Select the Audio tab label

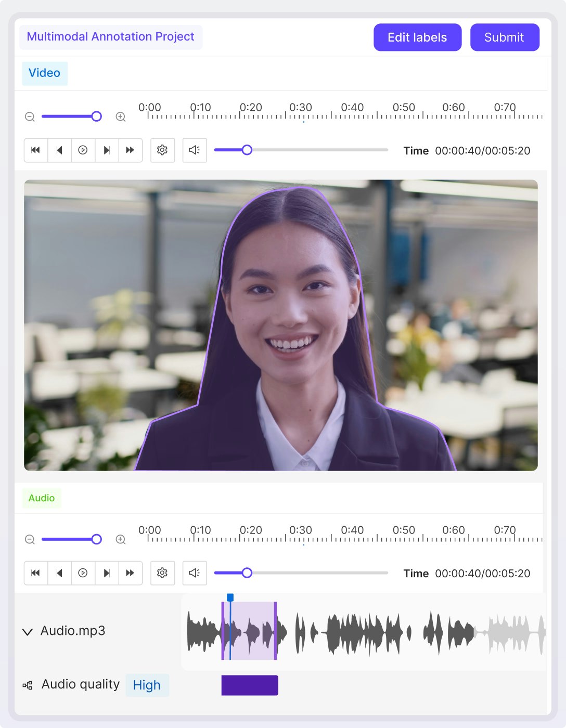(x=42, y=498)
